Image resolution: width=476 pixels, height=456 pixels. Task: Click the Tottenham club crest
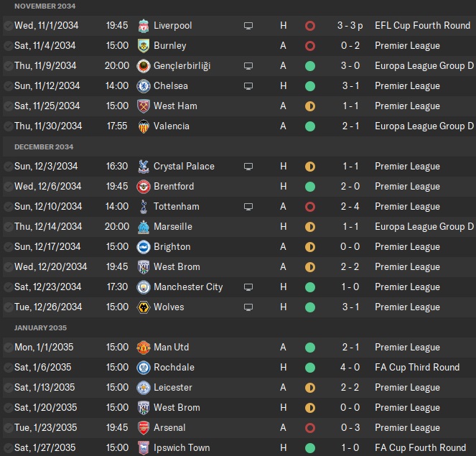pos(143,207)
